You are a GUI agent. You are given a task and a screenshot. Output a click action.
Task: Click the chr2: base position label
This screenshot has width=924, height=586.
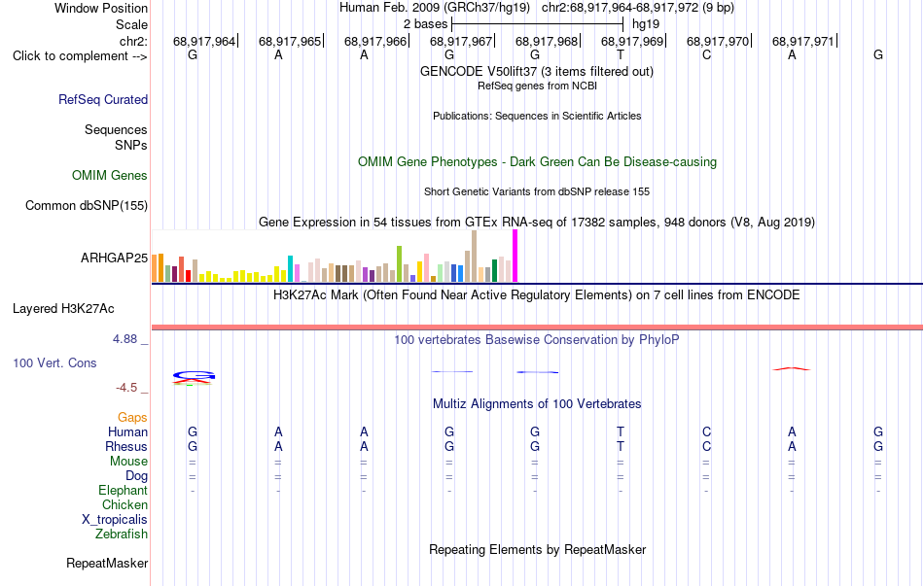[134, 41]
